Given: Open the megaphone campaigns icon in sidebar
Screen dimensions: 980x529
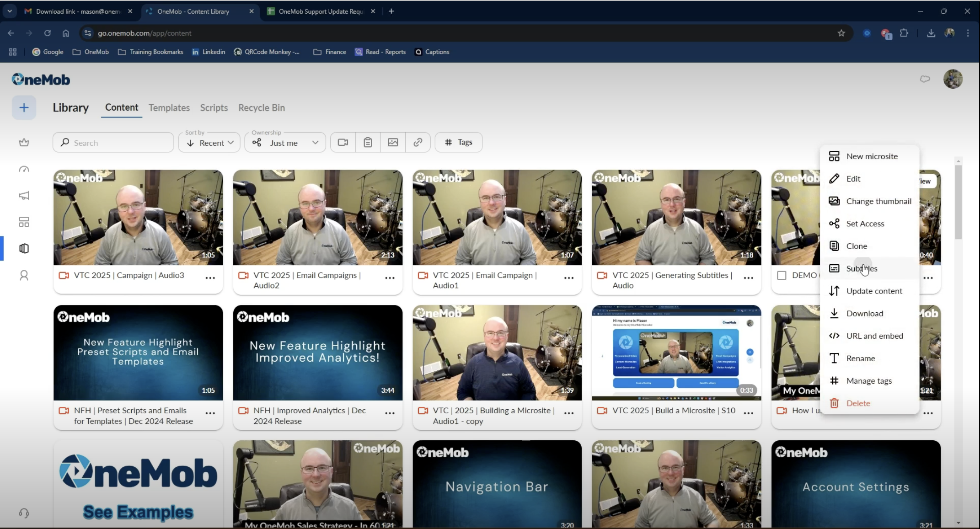Looking at the screenshot, I should (24, 196).
